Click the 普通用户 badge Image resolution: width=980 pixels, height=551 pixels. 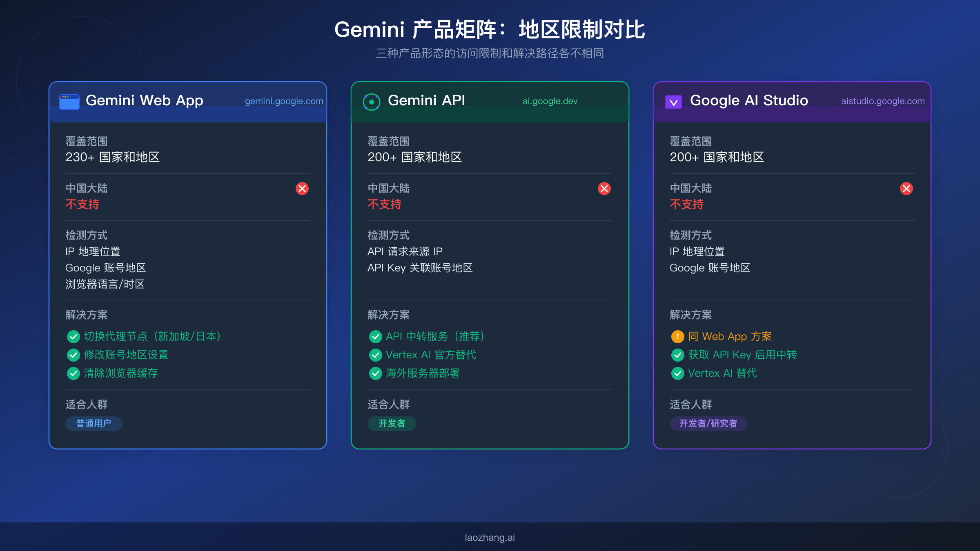[94, 423]
